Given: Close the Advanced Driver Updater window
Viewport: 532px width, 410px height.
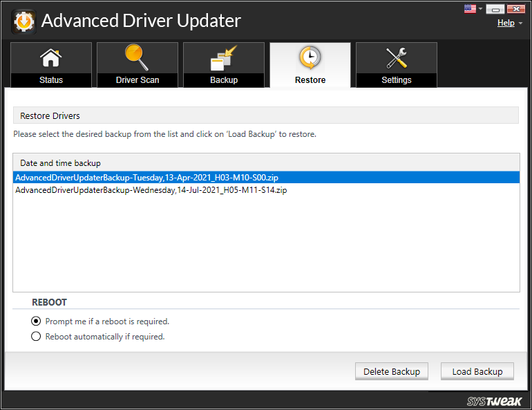Looking at the screenshot, I should click(x=516, y=9).
